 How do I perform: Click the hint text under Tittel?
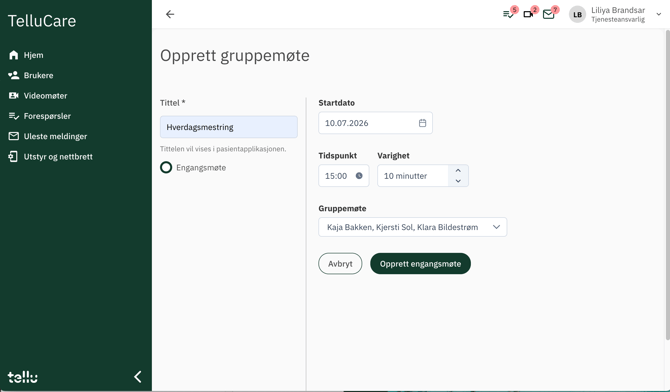(223, 149)
